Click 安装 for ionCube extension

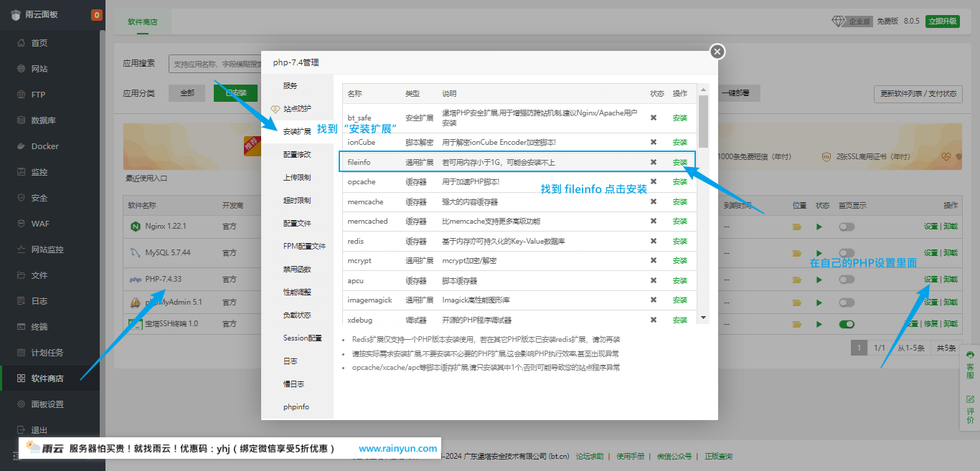680,143
